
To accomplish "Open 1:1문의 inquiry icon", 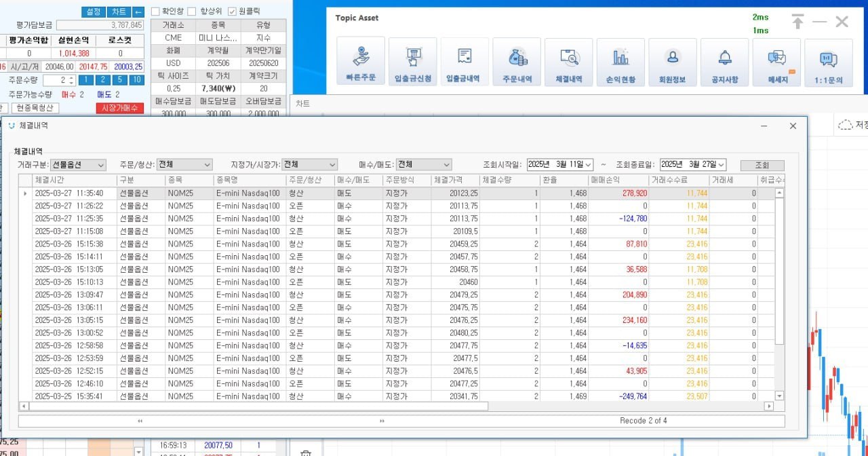I will coord(829,62).
